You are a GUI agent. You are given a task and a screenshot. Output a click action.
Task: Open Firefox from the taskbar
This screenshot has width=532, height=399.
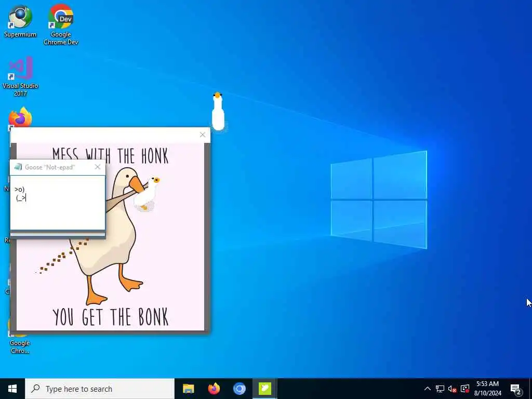point(214,389)
